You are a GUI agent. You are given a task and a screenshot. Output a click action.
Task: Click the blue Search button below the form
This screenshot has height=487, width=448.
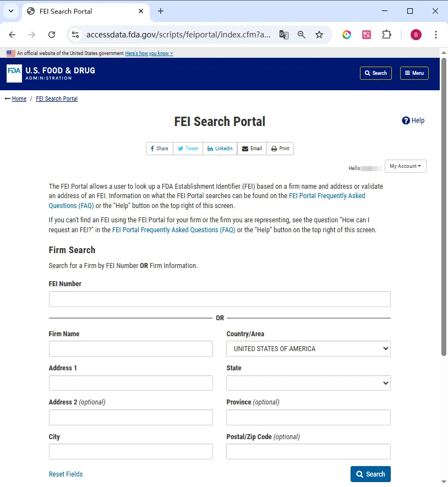[x=370, y=474]
